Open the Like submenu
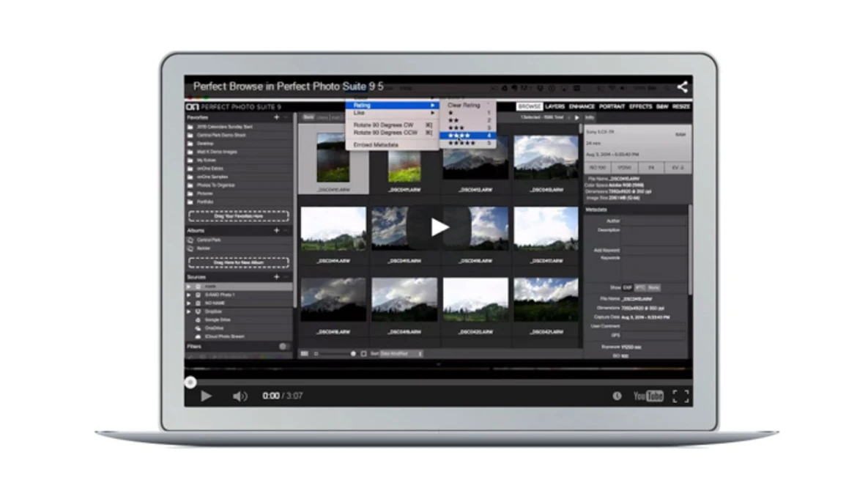The height and width of the screenshot is (491, 868). click(x=392, y=113)
